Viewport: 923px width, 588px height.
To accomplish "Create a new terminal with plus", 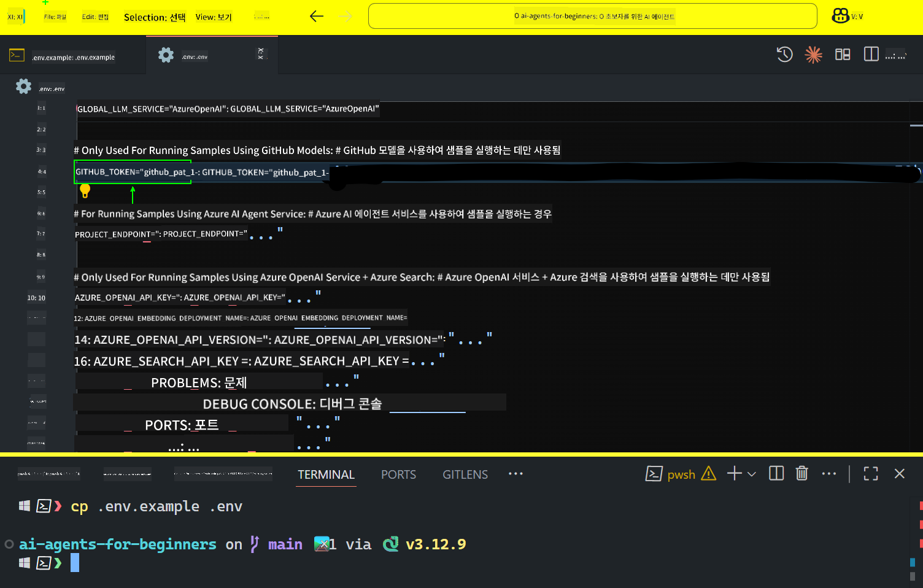I will point(734,474).
